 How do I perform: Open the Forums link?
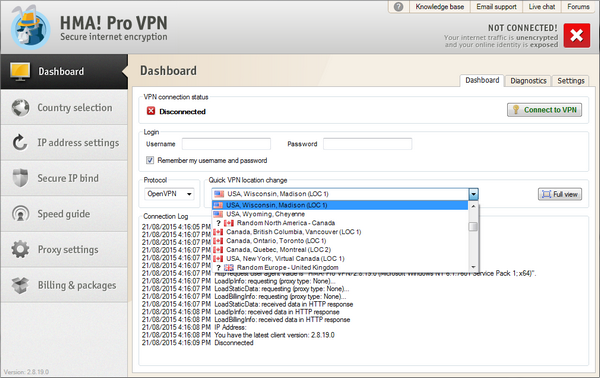click(578, 7)
